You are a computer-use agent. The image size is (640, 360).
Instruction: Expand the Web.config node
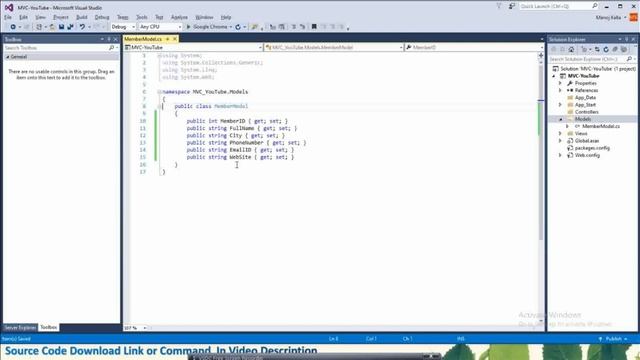[x=560, y=155]
